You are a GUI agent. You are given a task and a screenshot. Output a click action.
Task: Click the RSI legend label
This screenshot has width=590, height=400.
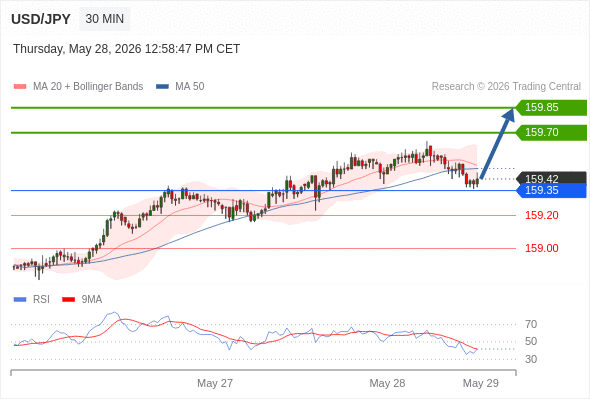pos(41,300)
